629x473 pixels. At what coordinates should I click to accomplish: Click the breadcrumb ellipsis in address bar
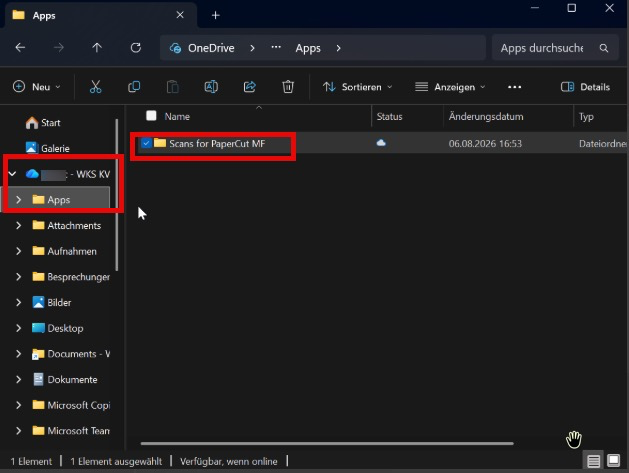[x=276, y=47]
